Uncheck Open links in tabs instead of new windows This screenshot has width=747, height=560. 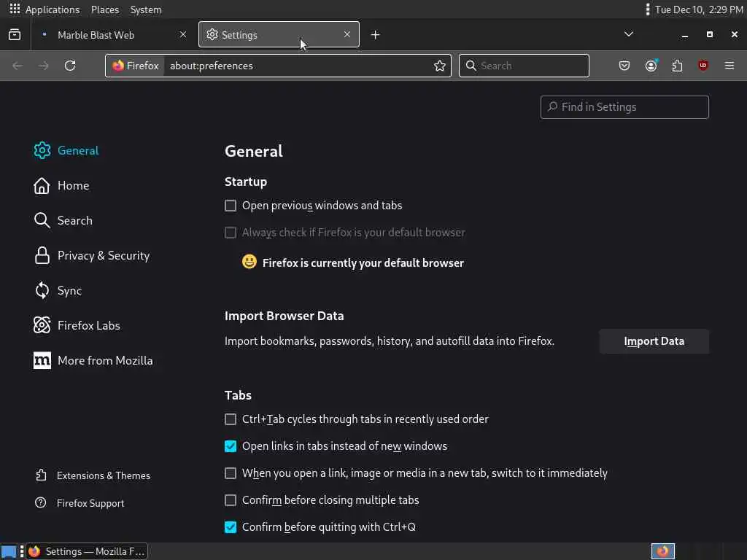(231, 446)
